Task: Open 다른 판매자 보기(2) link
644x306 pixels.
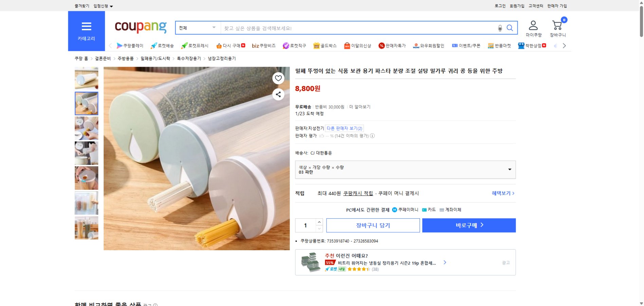Action: [344, 128]
